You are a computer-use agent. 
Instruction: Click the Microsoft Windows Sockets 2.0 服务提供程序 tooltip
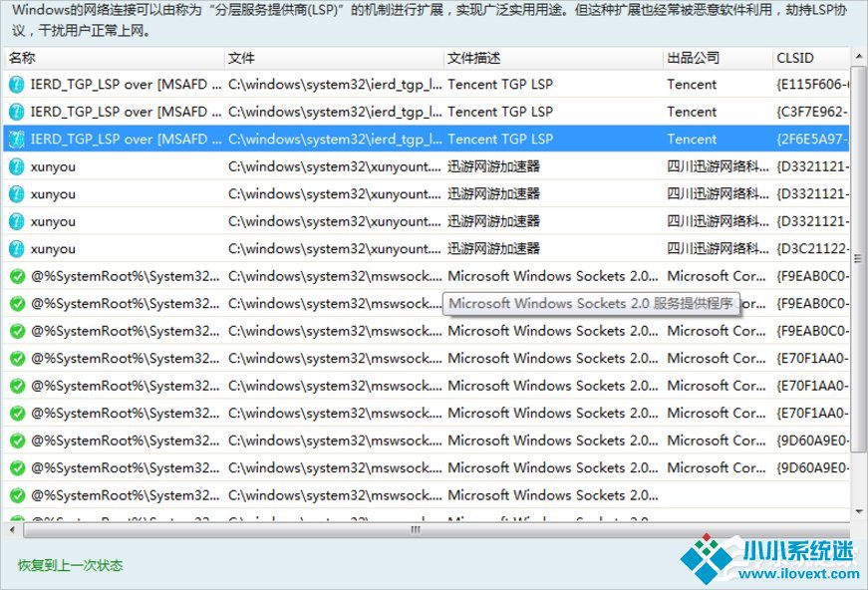click(591, 304)
